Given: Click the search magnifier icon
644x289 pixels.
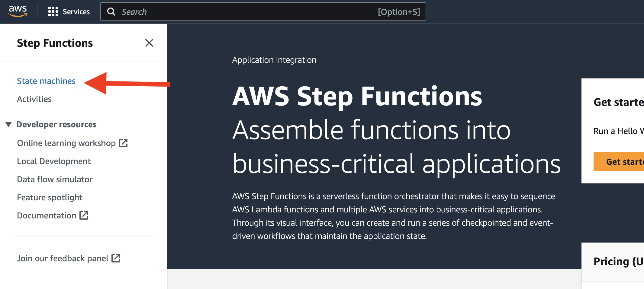Looking at the screenshot, I should click(111, 12).
